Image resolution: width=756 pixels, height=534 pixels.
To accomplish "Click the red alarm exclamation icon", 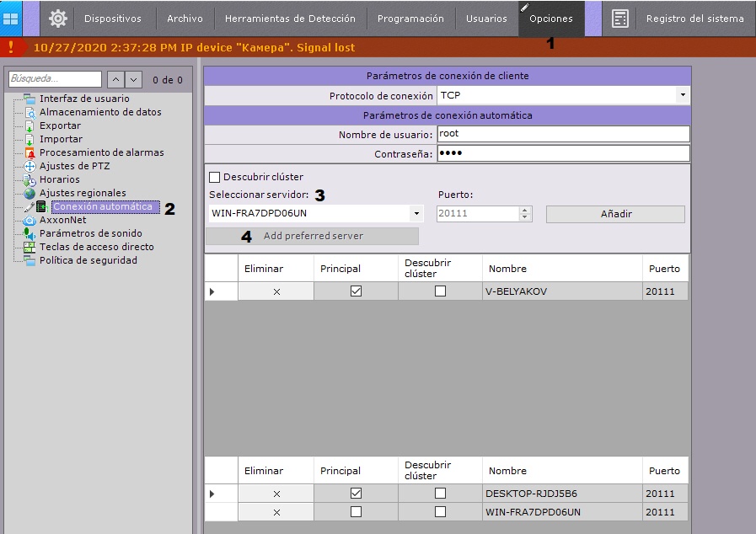I will tap(11, 48).
